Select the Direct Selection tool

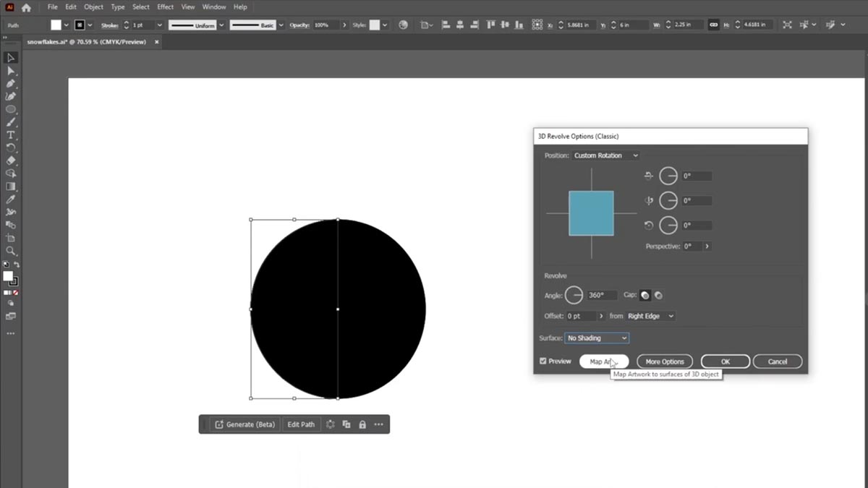[11, 71]
